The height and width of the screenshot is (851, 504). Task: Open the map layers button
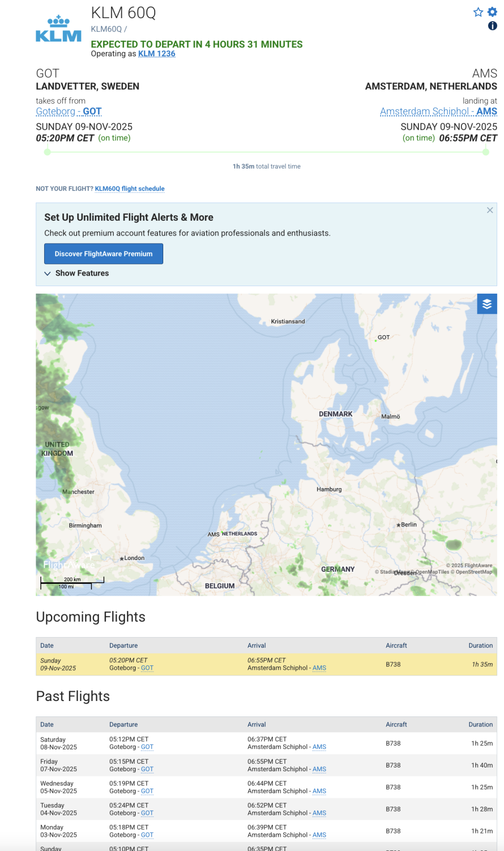(486, 304)
